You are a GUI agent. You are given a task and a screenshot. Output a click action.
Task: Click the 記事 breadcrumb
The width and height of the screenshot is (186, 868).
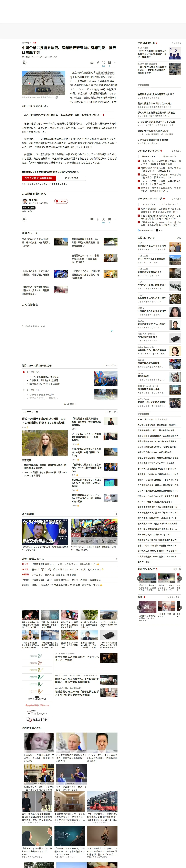tap(34, 43)
